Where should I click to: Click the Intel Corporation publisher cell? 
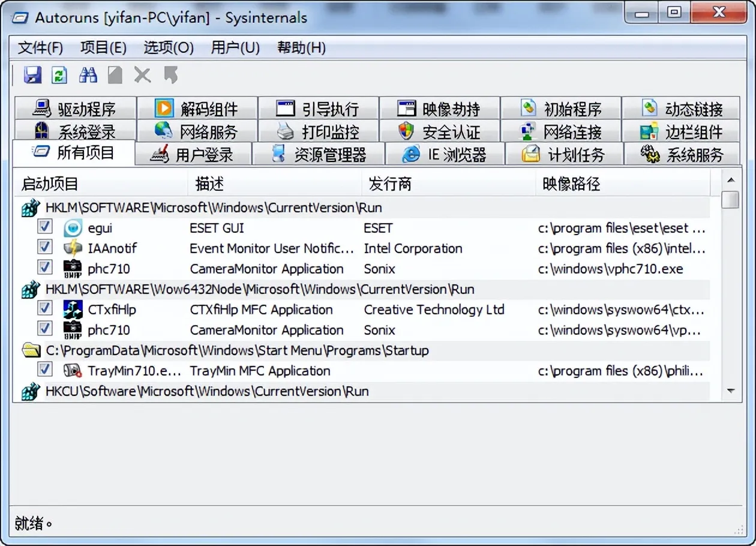[413, 248]
